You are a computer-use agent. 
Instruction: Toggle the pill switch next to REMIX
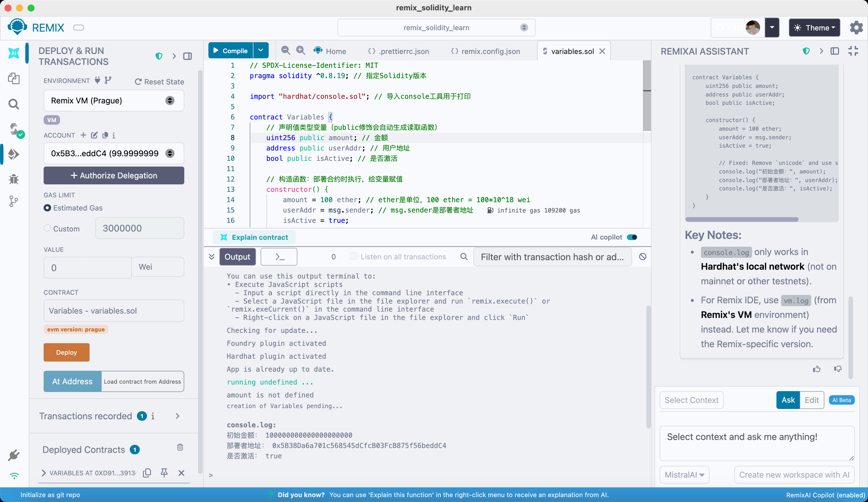79,28
